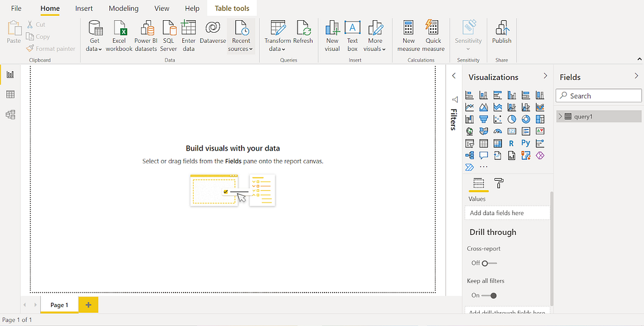Viewport: 644px width, 326px height.
Task: Select the Q&A speech bubble visual
Action: (484, 155)
